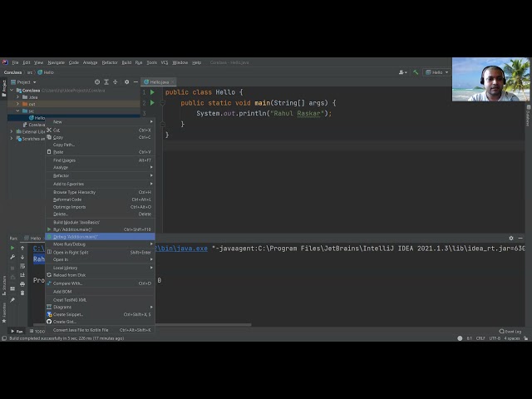532x399 pixels.
Task: Click the Run tab in bottom tool bar
Action: (17, 331)
